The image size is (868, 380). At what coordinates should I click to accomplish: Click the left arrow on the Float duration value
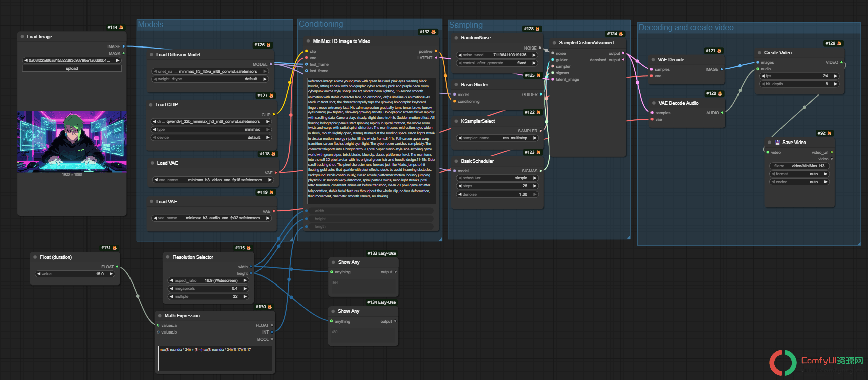coord(38,274)
